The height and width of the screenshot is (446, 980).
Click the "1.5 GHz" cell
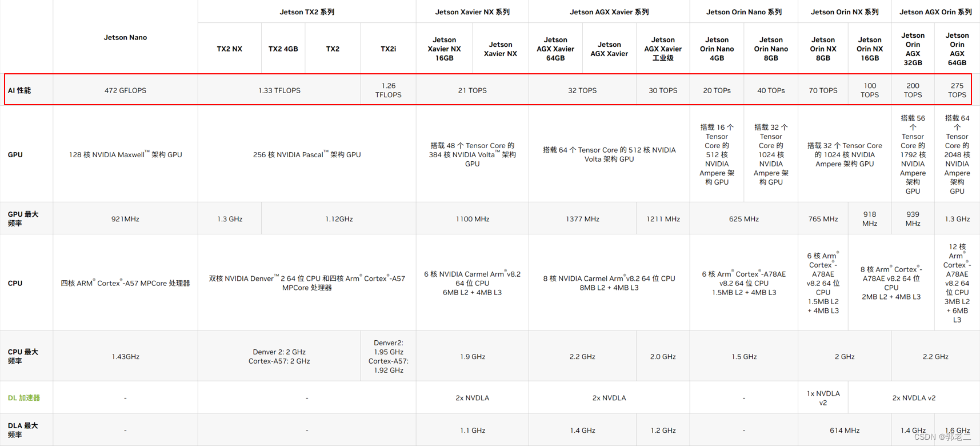[x=744, y=357]
